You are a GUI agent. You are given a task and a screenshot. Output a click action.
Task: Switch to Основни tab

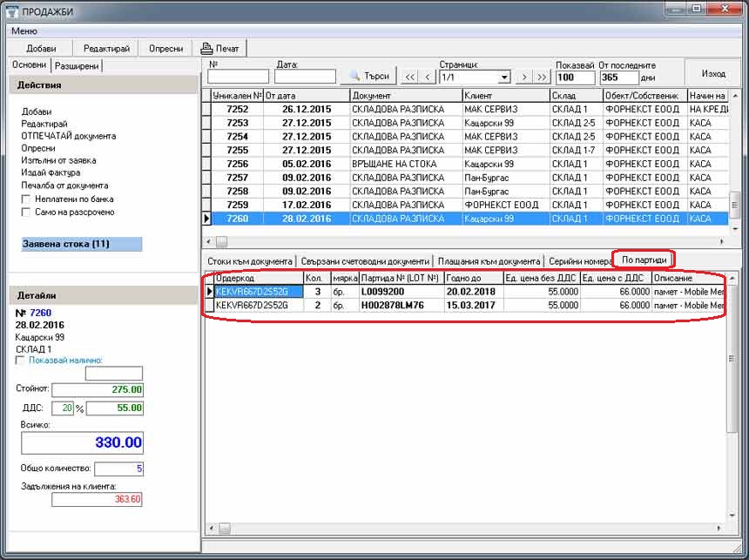[x=29, y=65]
